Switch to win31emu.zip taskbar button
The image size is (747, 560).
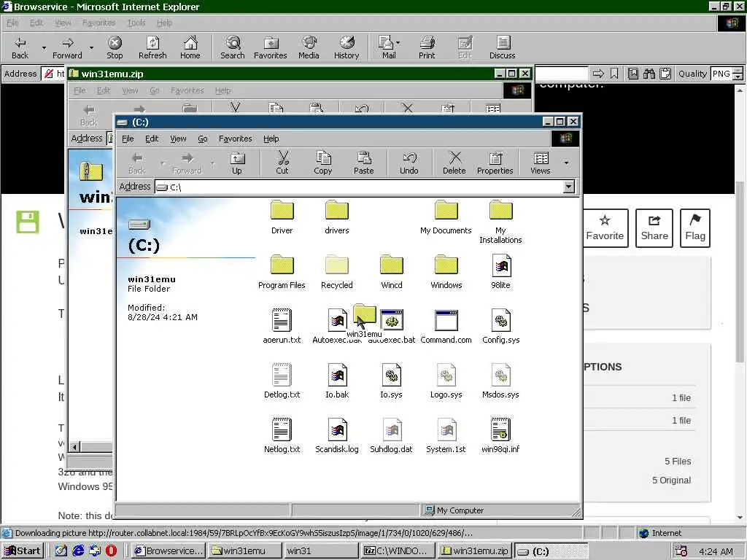coord(474,551)
